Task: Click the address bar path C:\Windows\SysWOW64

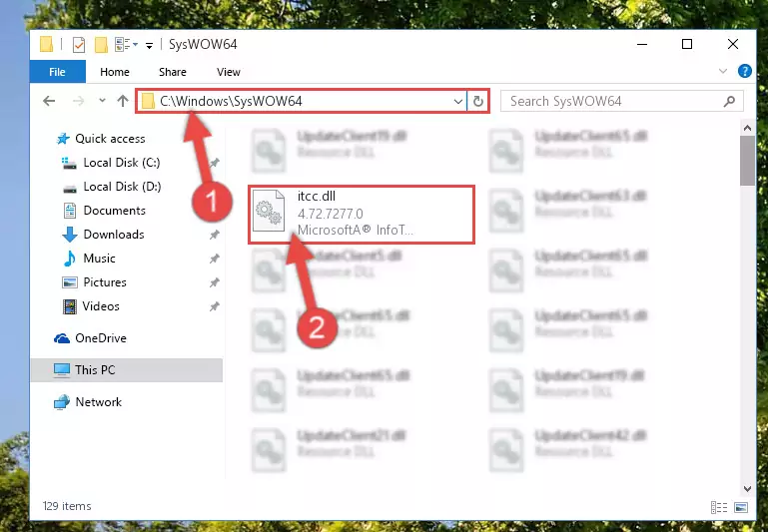Action: [231, 102]
